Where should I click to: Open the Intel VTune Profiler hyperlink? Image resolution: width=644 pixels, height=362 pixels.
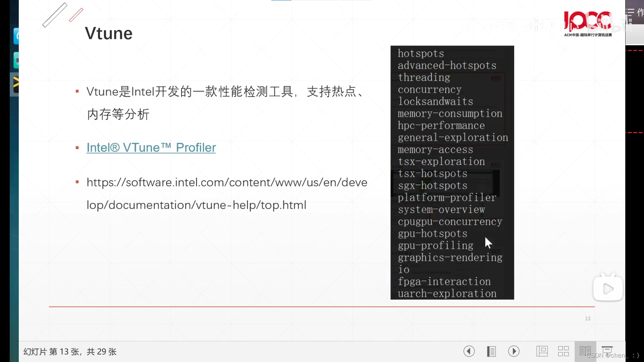click(x=151, y=147)
